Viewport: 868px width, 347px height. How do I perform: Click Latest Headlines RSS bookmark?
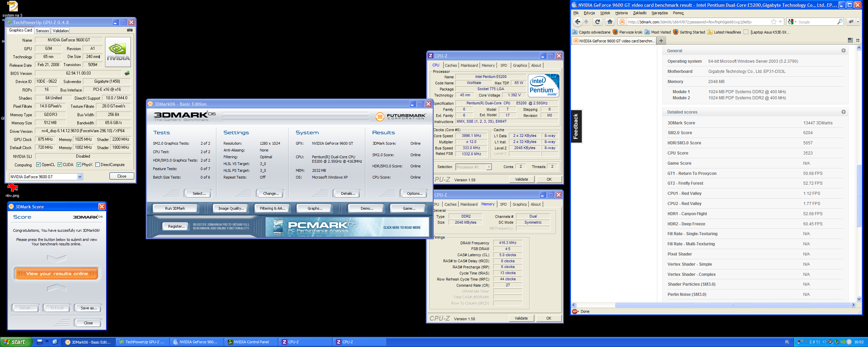point(724,32)
